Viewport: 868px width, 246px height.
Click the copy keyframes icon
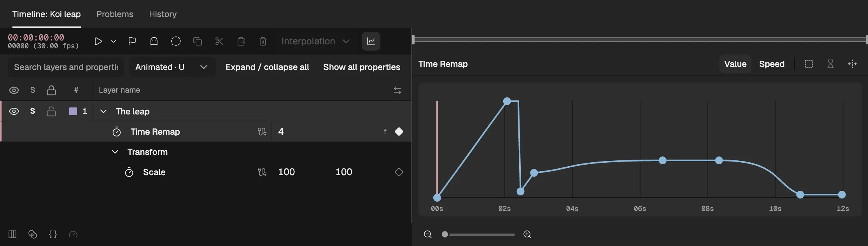[x=198, y=41]
